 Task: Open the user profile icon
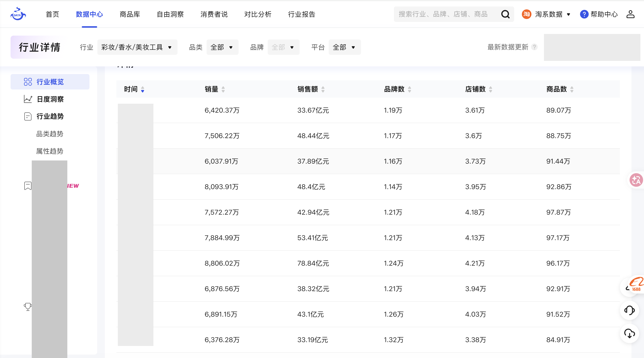coord(630,14)
